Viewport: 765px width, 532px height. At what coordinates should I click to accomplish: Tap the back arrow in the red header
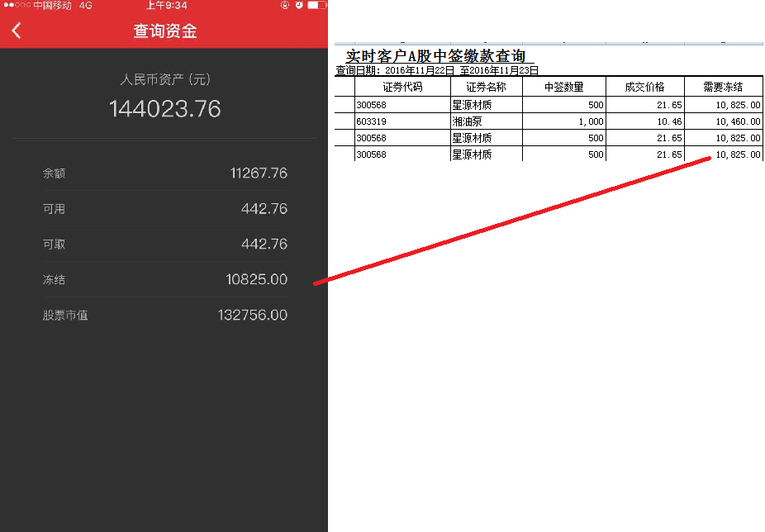17,31
